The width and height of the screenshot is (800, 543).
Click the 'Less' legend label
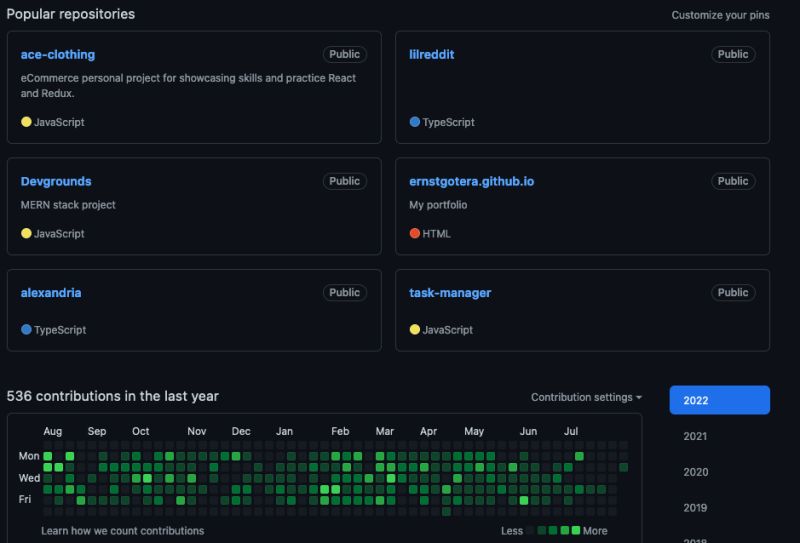pyautogui.click(x=512, y=531)
